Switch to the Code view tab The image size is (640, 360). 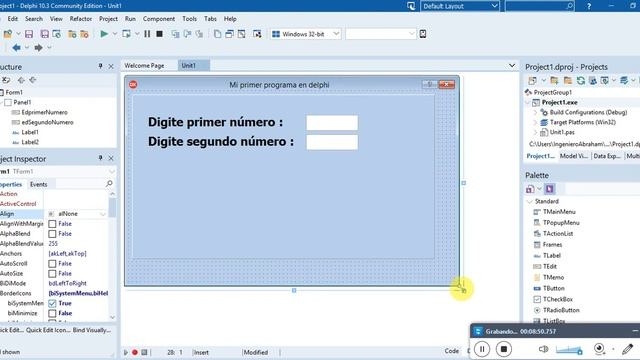451,351
